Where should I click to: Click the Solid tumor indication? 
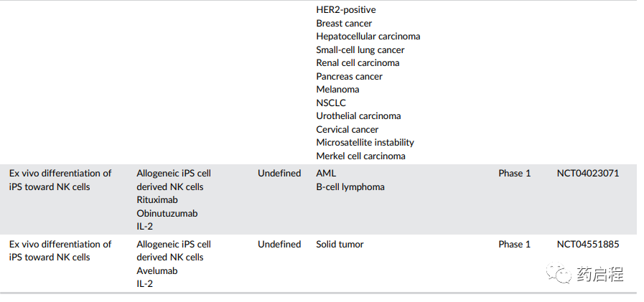click(x=340, y=245)
